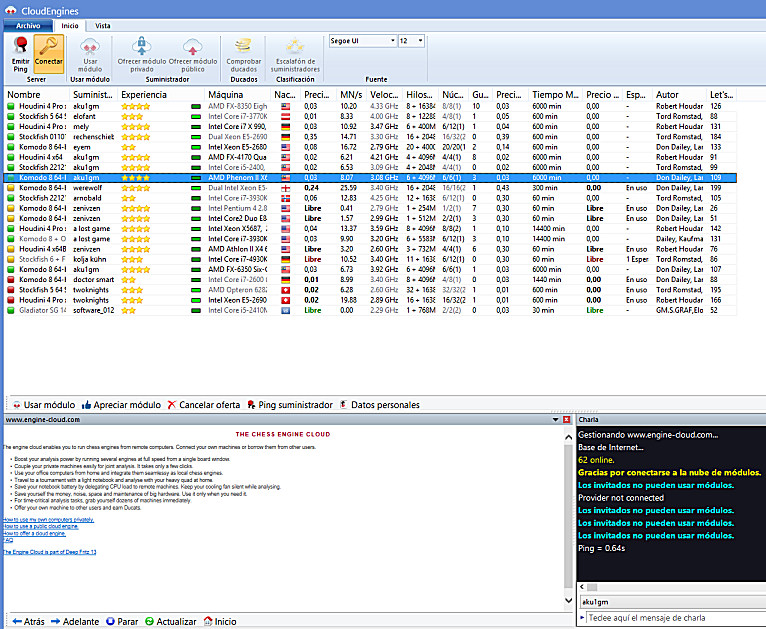Click chat horizontal scrollbar left arrow

[x=582, y=587]
